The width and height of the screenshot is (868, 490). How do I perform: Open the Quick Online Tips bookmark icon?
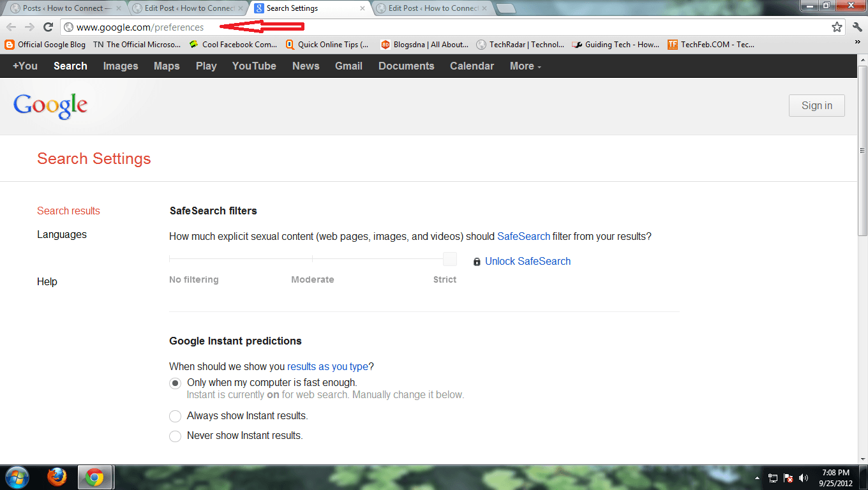pos(288,44)
